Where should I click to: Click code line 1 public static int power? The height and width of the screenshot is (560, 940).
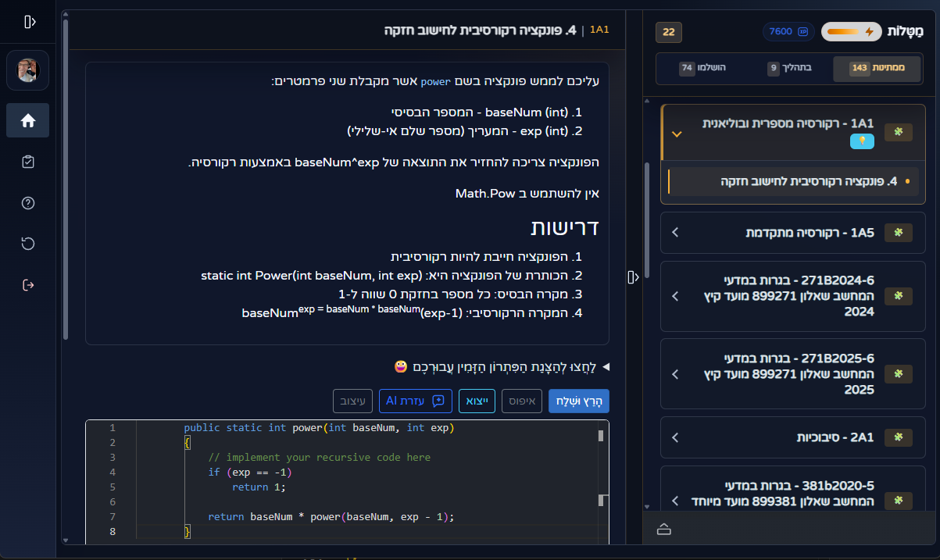coord(319,428)
